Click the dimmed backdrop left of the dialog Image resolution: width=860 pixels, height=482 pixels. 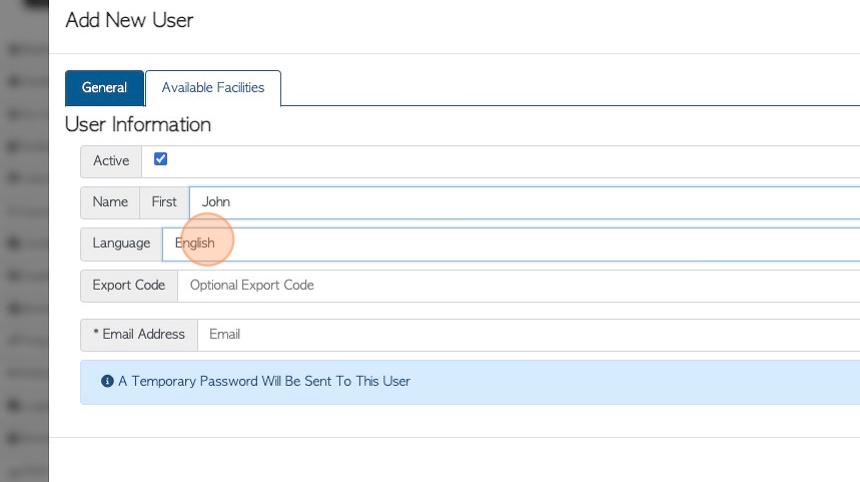point(24,241)
